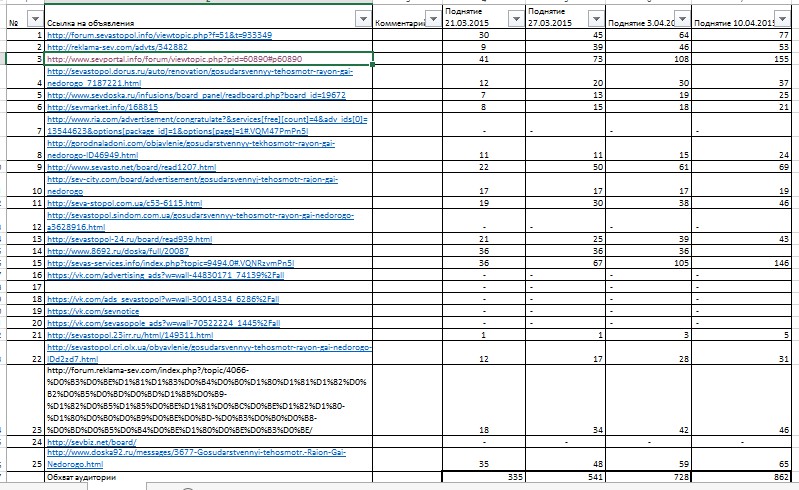The width and height of the screenshot is (799, 490).
Task: Select the Охват аудитории label cell
Action: [x=208, y=477]
